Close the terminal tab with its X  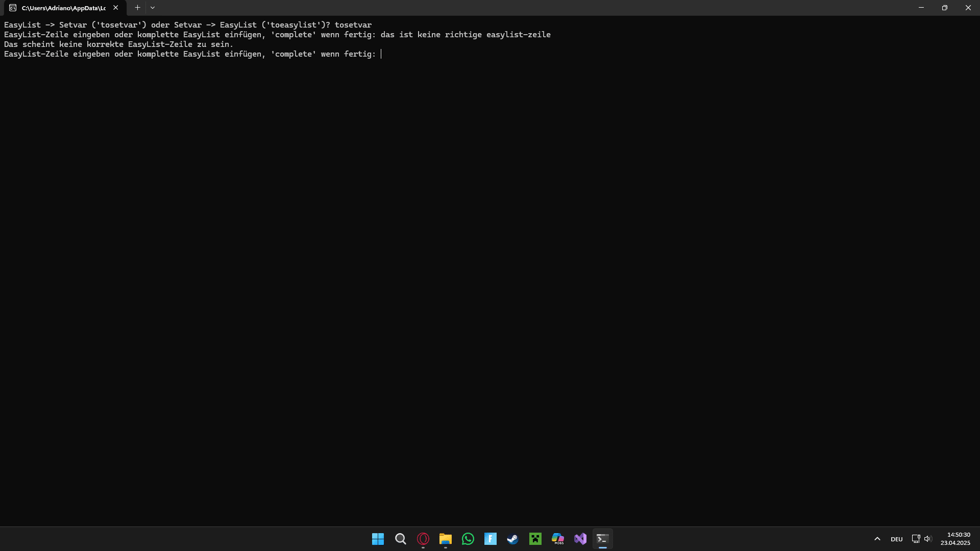coord(116,8)
